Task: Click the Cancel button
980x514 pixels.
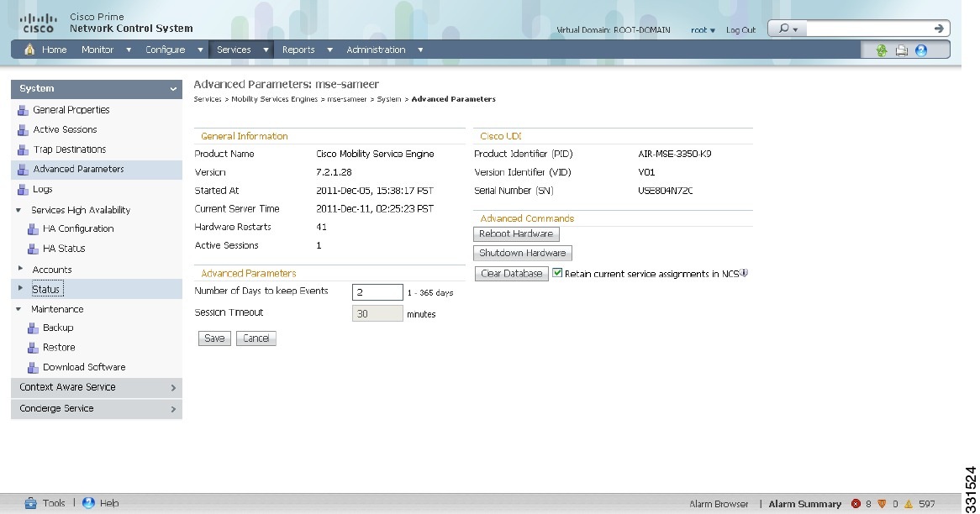Action: click(x=256, y=338)
